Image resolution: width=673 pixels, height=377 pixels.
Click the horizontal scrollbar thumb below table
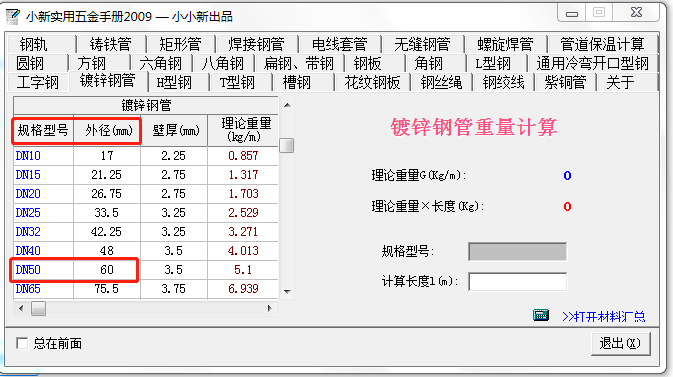tap(39, 308)
